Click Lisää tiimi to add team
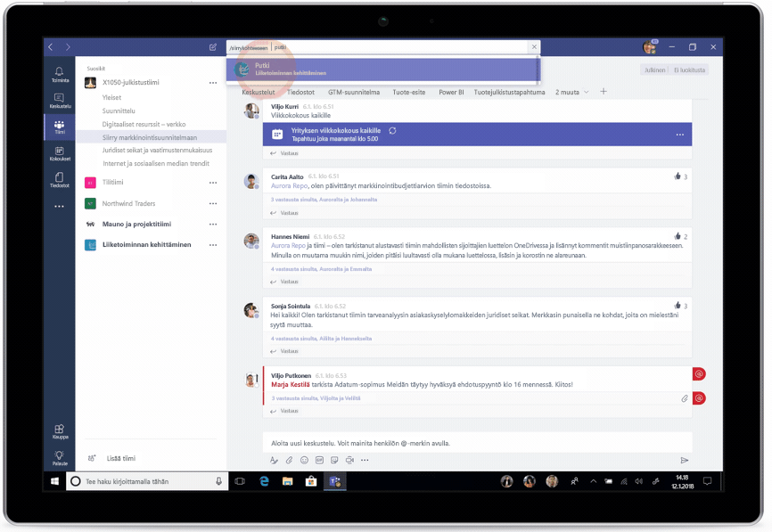Screen dimensions: 772x532 tap(122, 458)
